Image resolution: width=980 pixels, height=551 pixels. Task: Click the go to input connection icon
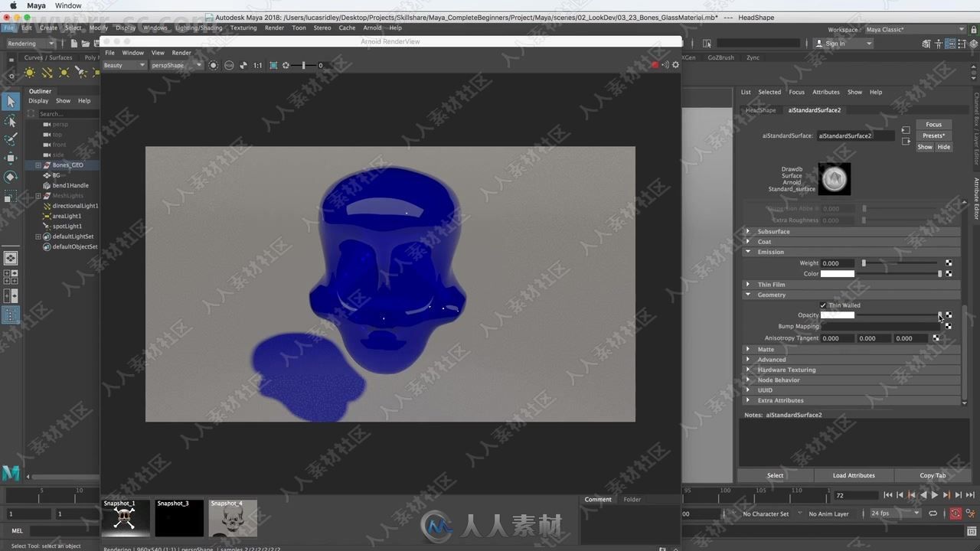click(x=905, y=129)
